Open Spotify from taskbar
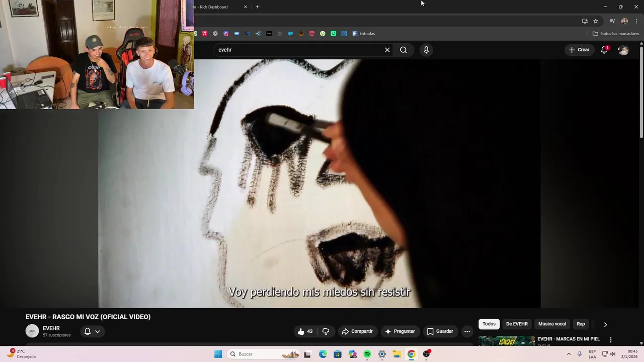Image resolution: width=644 pixels, height=362 pixels. coord(367,354)
